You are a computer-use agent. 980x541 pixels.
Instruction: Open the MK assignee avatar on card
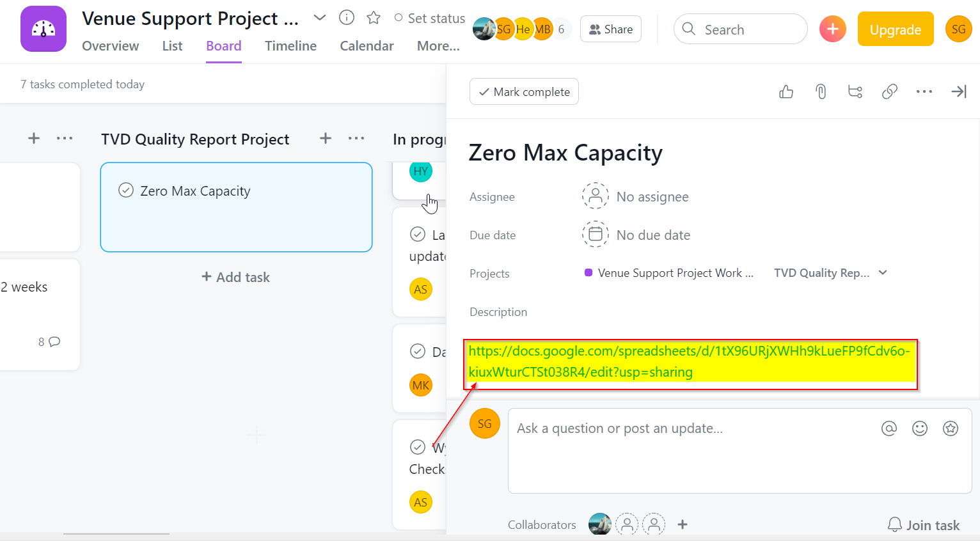[421, 385]
